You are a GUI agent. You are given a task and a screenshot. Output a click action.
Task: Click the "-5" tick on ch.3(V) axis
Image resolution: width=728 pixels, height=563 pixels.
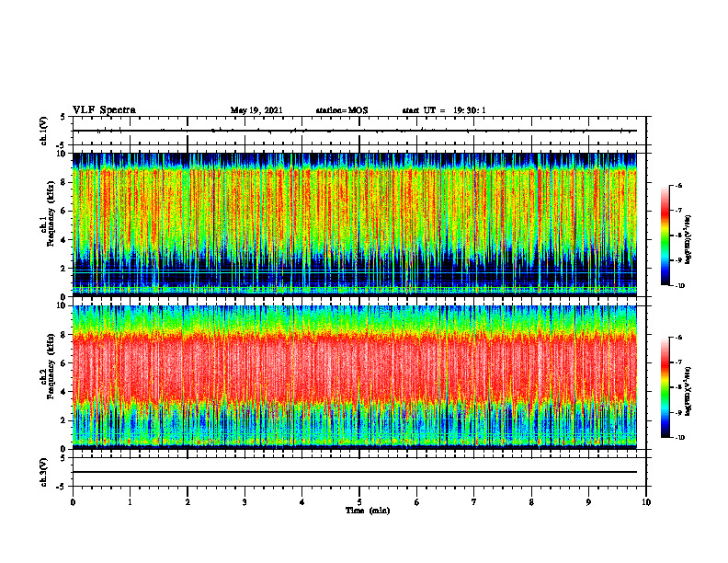(62, 487)
